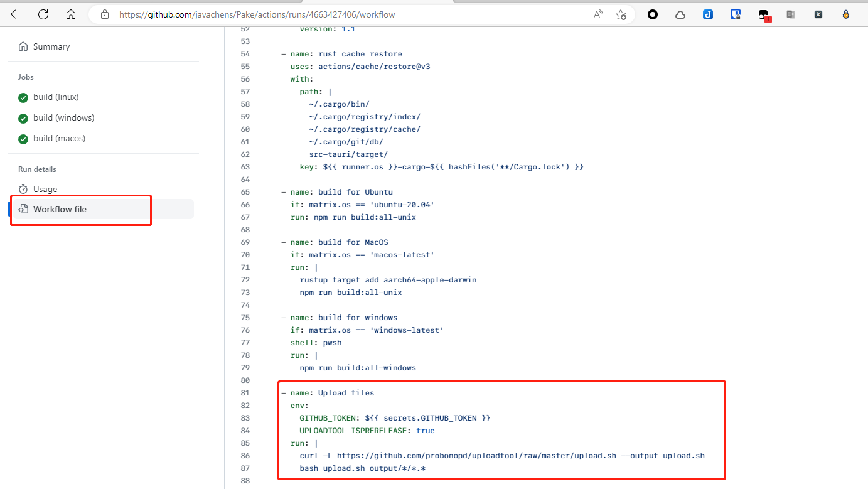This screenshot has width=868, height=489.
Task: Click the text 'name: rust cache restore'
Action: click(x=346, y=54)
